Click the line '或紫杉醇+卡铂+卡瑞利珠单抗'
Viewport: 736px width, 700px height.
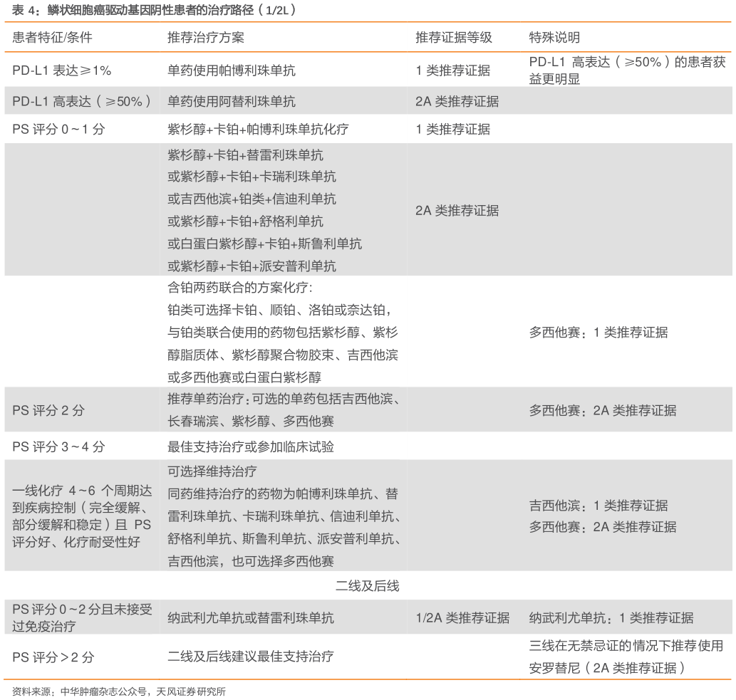point(252,177)
